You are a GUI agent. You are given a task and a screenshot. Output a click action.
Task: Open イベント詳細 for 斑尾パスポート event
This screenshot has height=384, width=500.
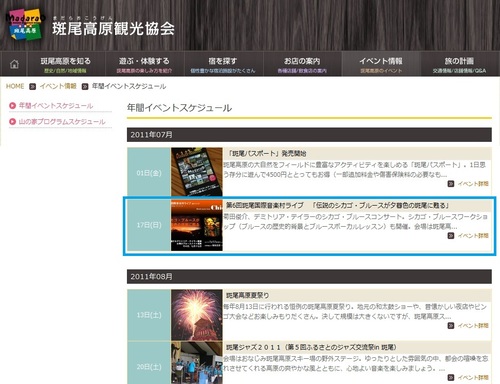(x=473, y=184)
